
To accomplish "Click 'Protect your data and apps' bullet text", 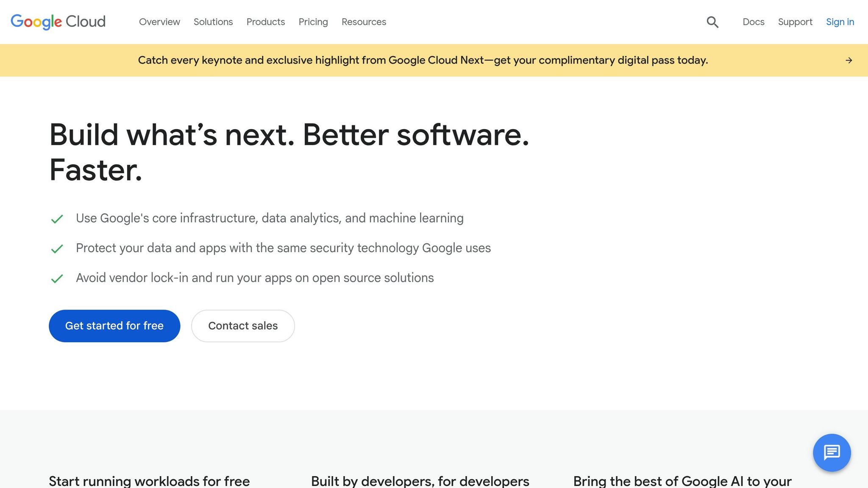I will pos(283,248).
